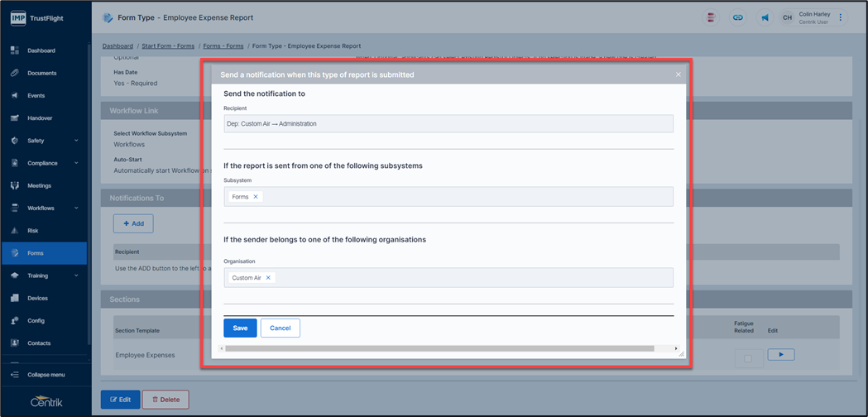Save the notification settings
Viewport: 868px width, 417px height.
tap(240, 328)
